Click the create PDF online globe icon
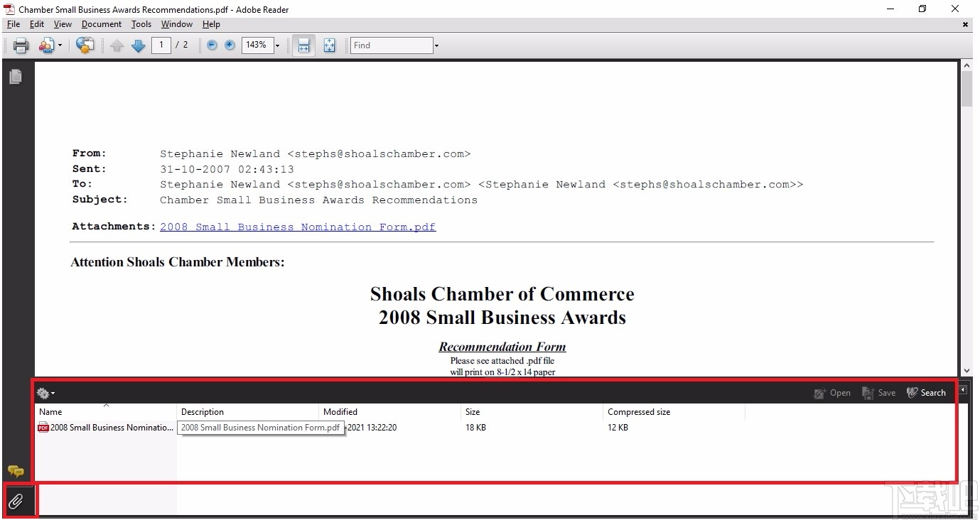This screenshot has height=520, width=980. (85, 45)
